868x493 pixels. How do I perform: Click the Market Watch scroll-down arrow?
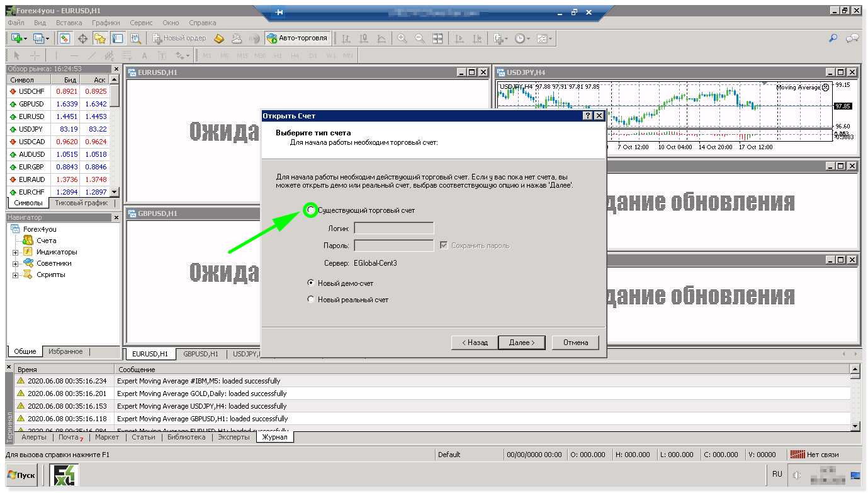pos(114,191)
